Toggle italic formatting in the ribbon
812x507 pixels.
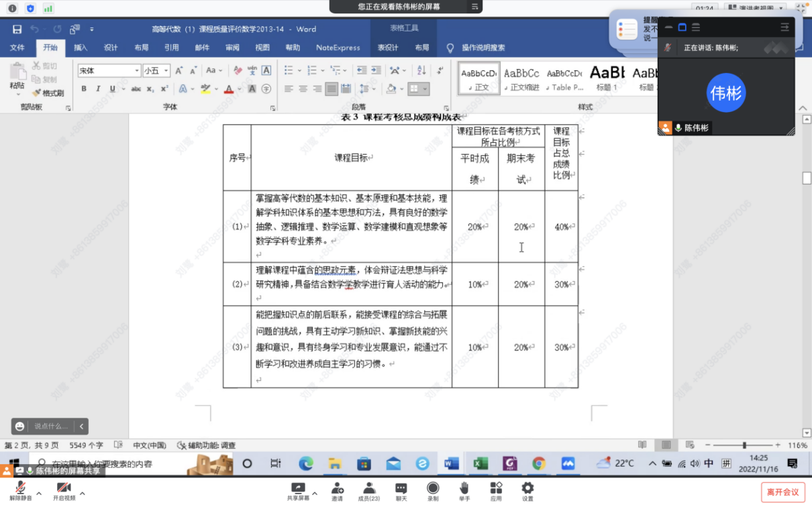(x=98, y=89)
